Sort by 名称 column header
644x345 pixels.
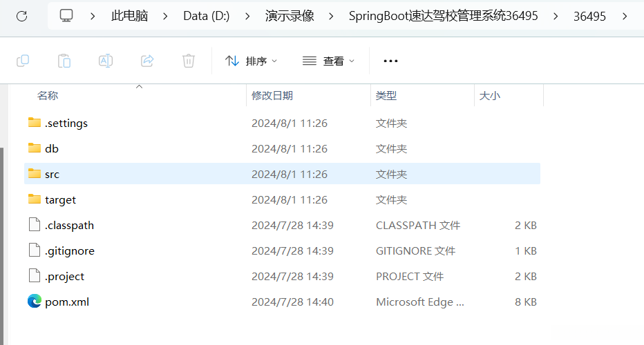48,96
